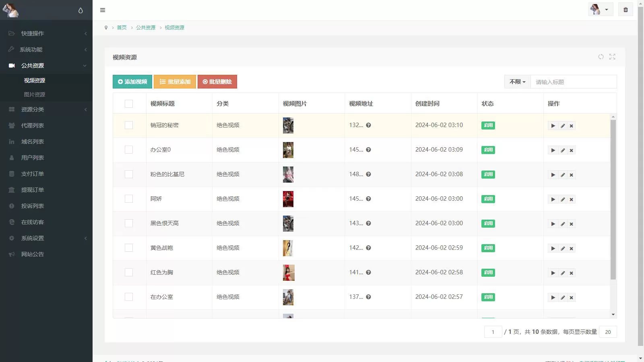Image resolution: width=644 pixels, height=362 pixels.
Task: Click the refresh icon on the 视频资源 panel
Action: (x=601, y=57)
